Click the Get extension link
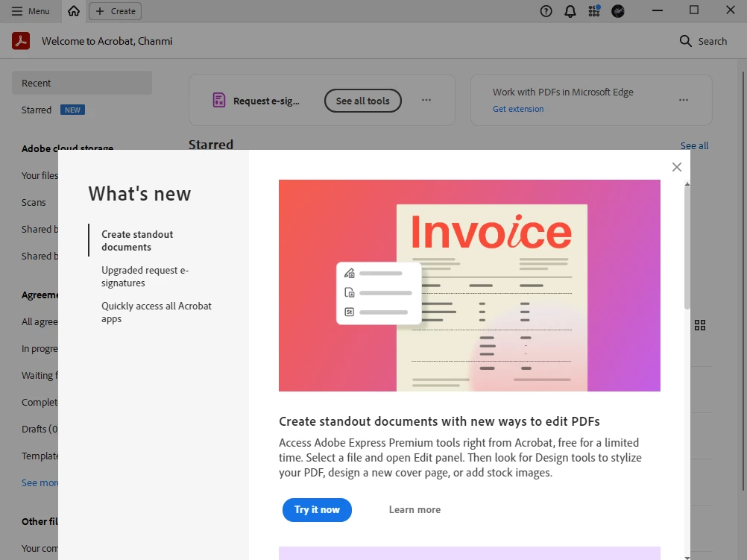 [518, 109]
